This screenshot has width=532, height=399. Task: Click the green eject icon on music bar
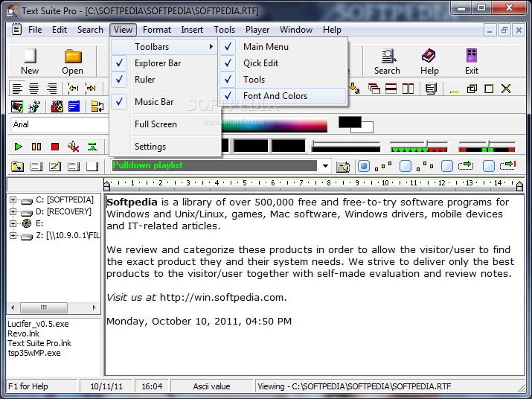coord(92,147)
